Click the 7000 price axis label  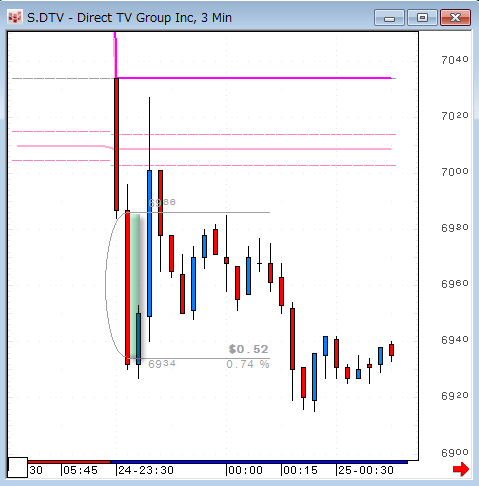click(455, 172)
